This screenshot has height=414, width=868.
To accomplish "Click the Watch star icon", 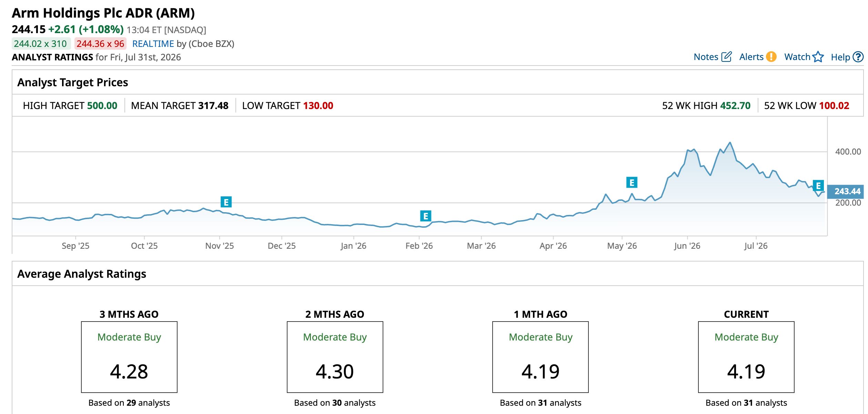I will coord(818,57).
